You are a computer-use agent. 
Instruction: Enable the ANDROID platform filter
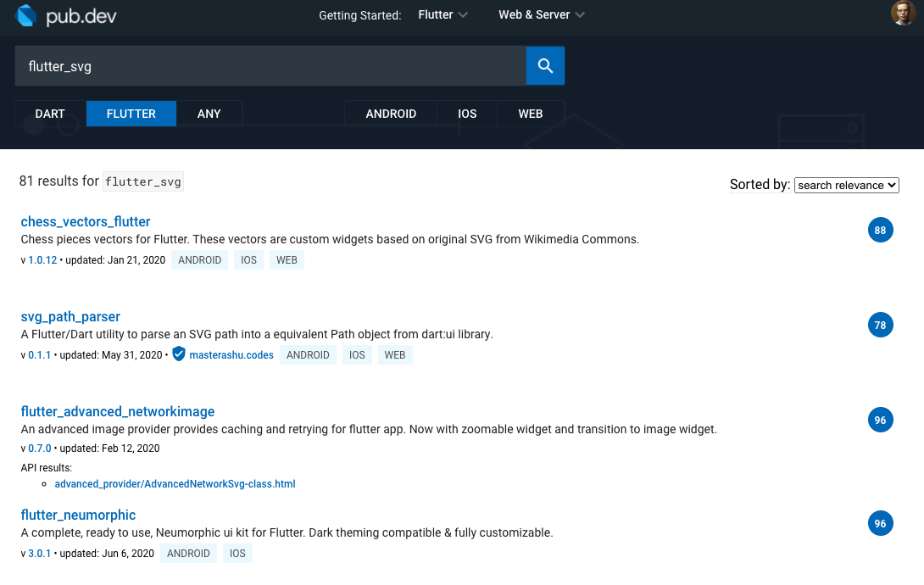click(x=391, y=113)
